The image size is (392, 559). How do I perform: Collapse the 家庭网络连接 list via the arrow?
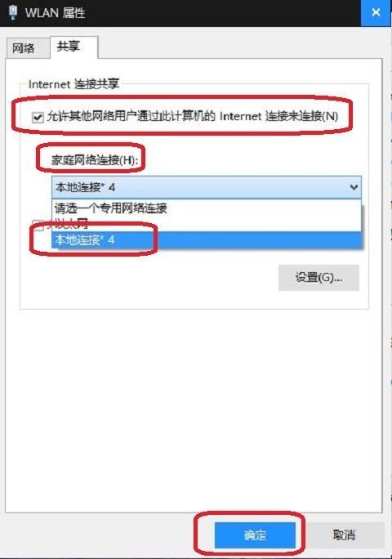(354, 187)
